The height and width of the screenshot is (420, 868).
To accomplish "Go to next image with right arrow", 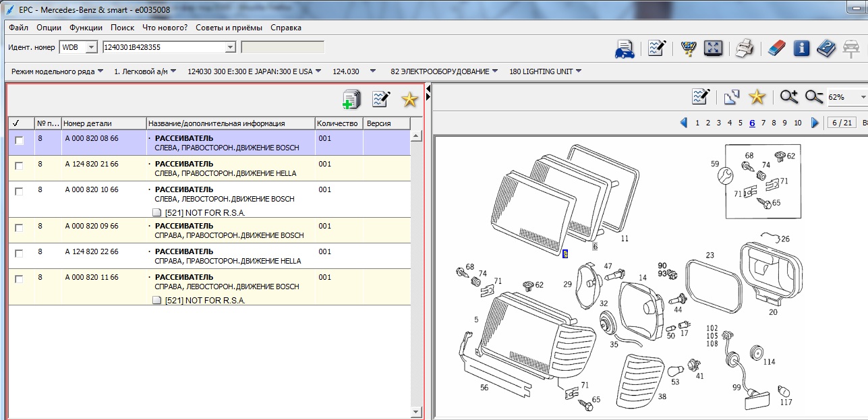I will (x=815, y=123).
